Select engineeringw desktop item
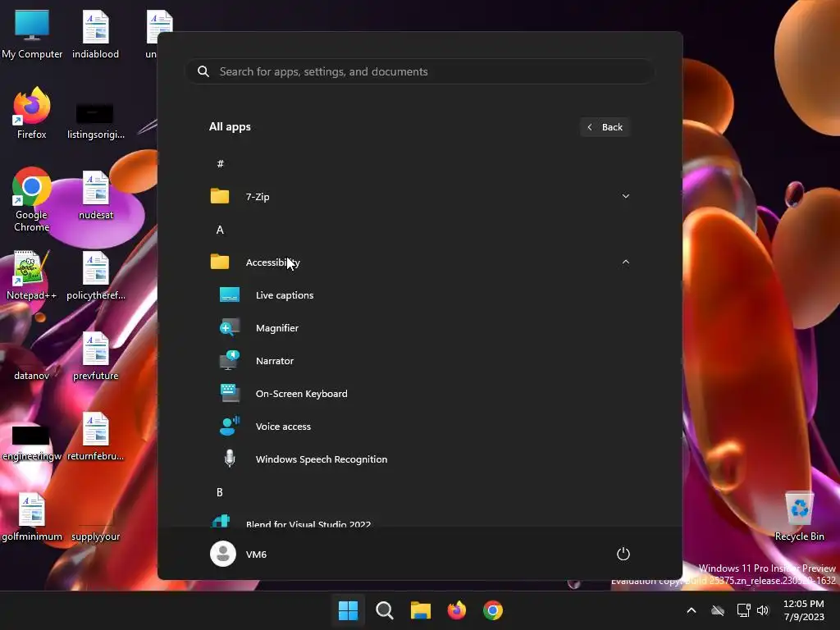Image resolution: width=840 pixels, height=630 pixels. click(x=32, y=443)
